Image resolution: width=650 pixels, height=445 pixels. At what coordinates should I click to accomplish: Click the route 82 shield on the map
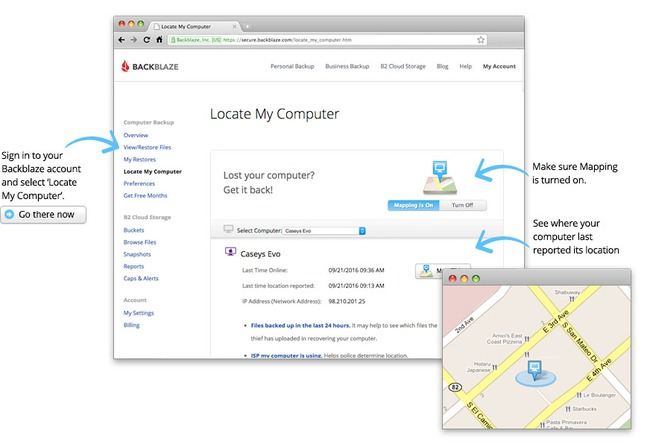(455, 387)
